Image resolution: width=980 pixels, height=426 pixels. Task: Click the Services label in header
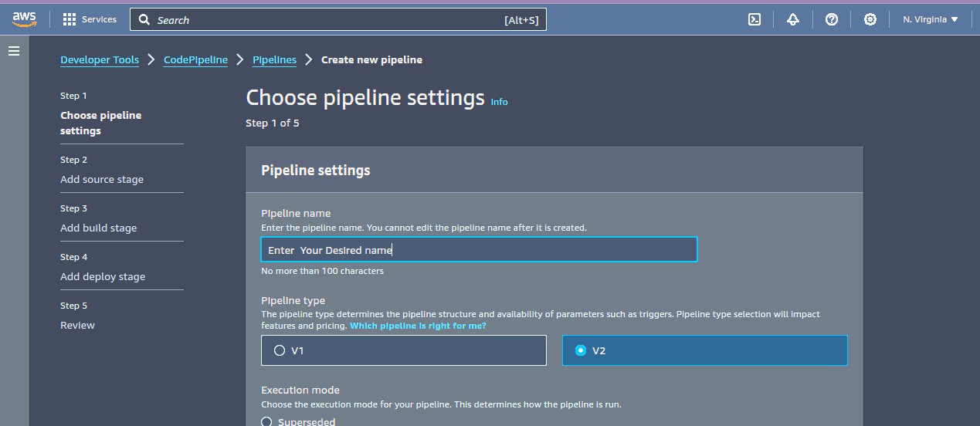[99, 19]
